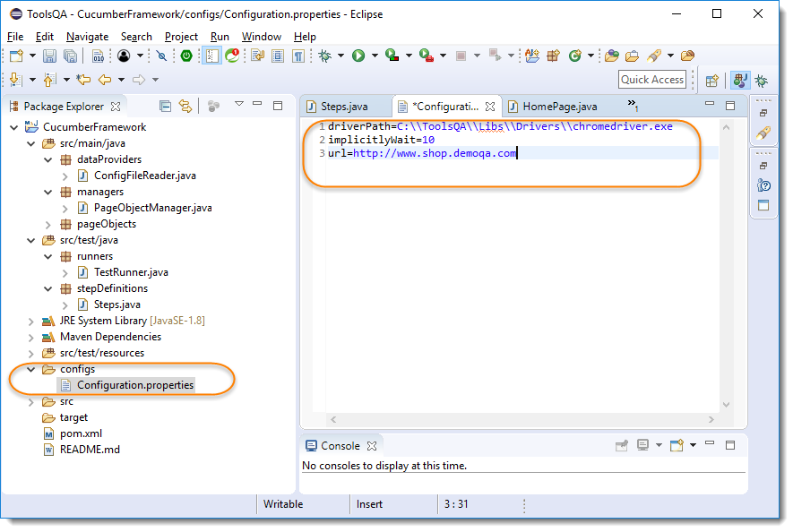Image resolution: width=793 pixels, height=532 pixels.
Task: Expand the JRE System Library node
Action: click(30, 321)
